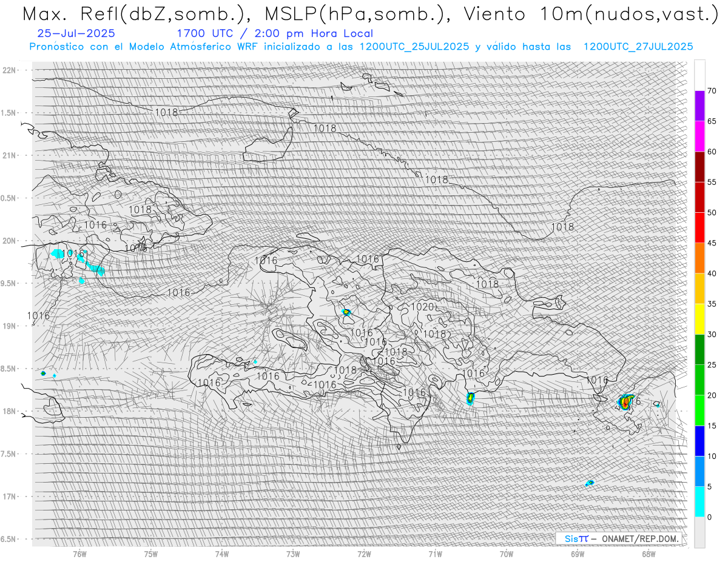Click the 19N latitude label
The width and height of the screenshot is (728, 562).
[10, 326]
